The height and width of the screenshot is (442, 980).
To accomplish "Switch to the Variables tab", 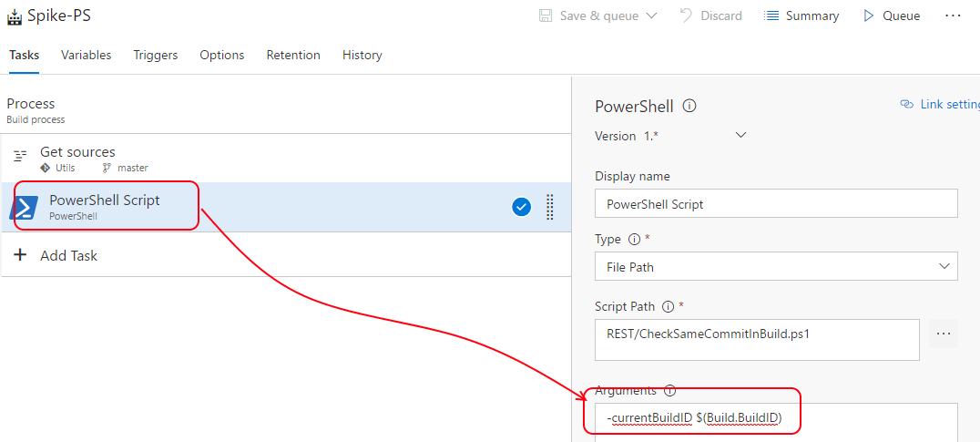I will pyautogui.click(x=87, y=56).
